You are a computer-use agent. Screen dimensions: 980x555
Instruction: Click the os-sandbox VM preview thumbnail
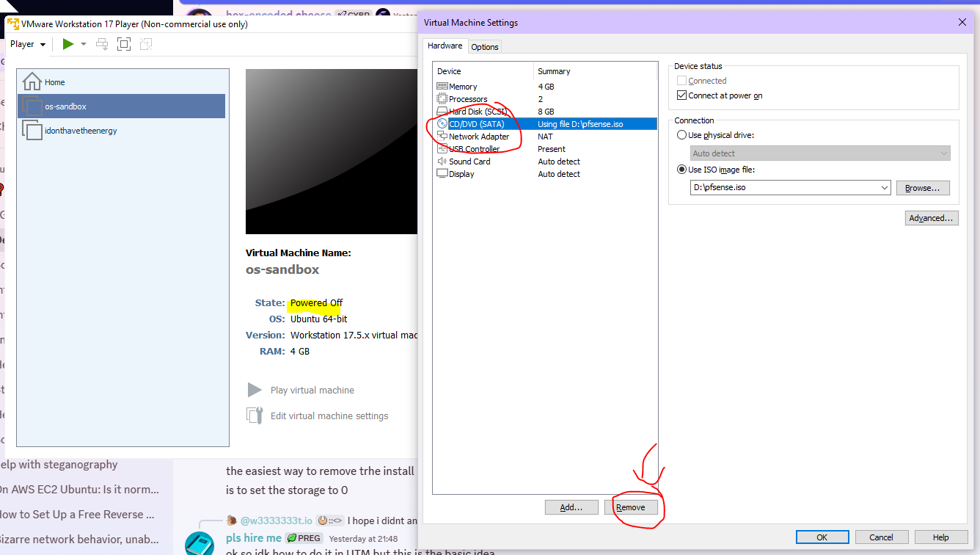point(332,152)
